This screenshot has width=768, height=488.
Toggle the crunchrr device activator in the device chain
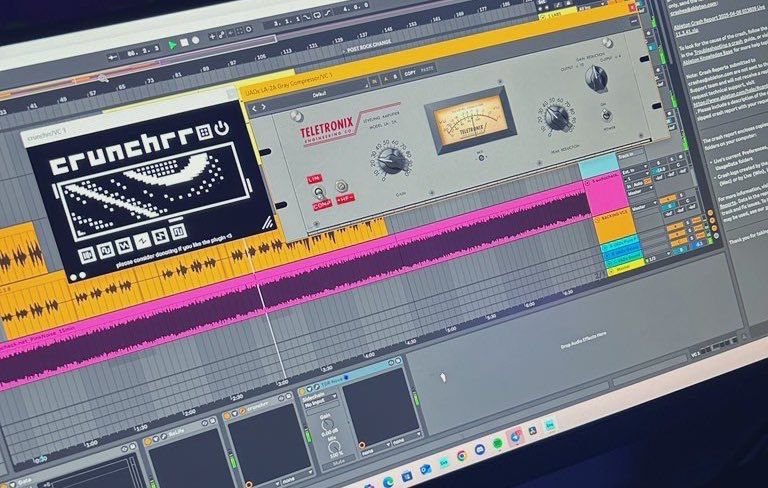(227, 415)
